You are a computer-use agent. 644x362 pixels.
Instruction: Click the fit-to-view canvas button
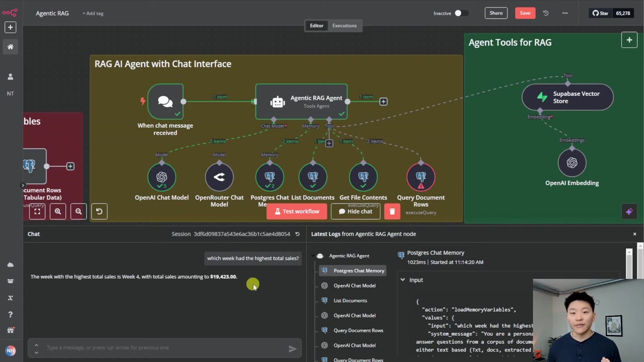[37, 212]
